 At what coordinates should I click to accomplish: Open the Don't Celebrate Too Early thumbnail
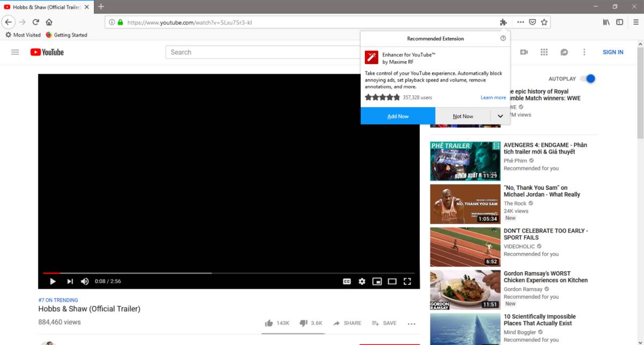tap(465, 247)
